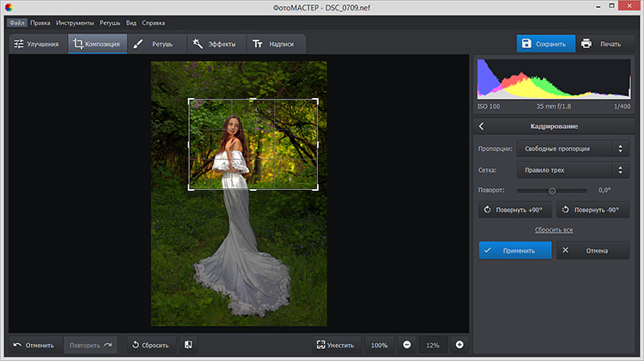Click the Save (Сохранить) button
644x361 pixels.
pyautogui.click(x=546, y=44)
